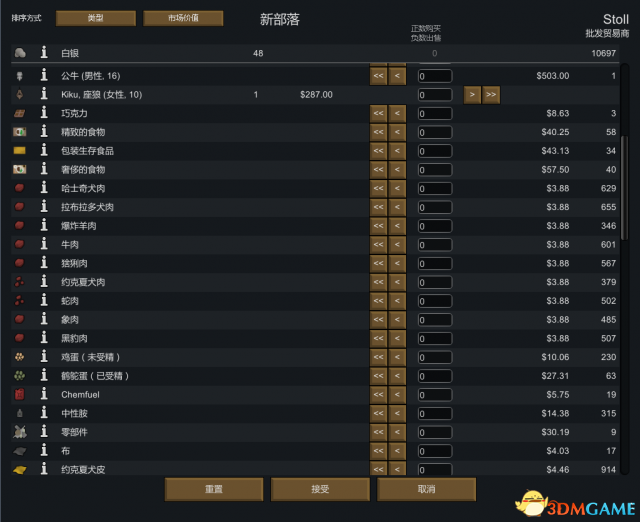Click 取消 cancel button

tap(427, 489)
